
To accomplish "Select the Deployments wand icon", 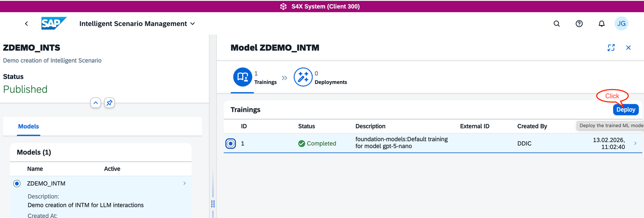I will 303,77.
